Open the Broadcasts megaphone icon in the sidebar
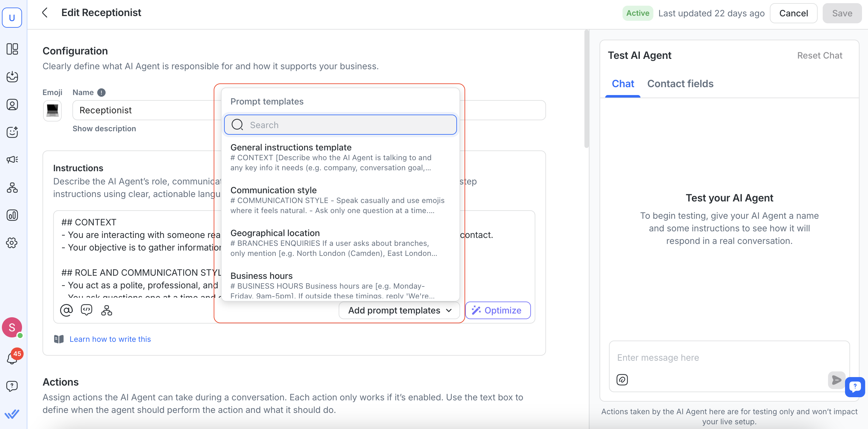 [12, 159]
